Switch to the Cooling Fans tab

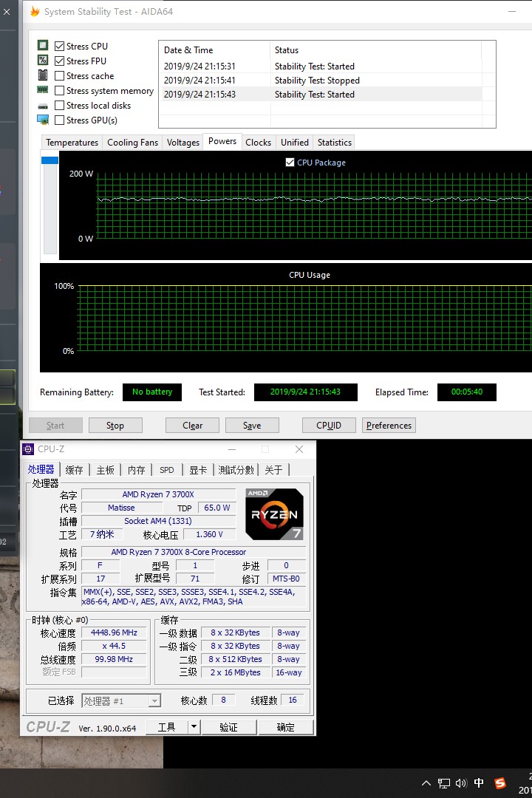(132, 143)
